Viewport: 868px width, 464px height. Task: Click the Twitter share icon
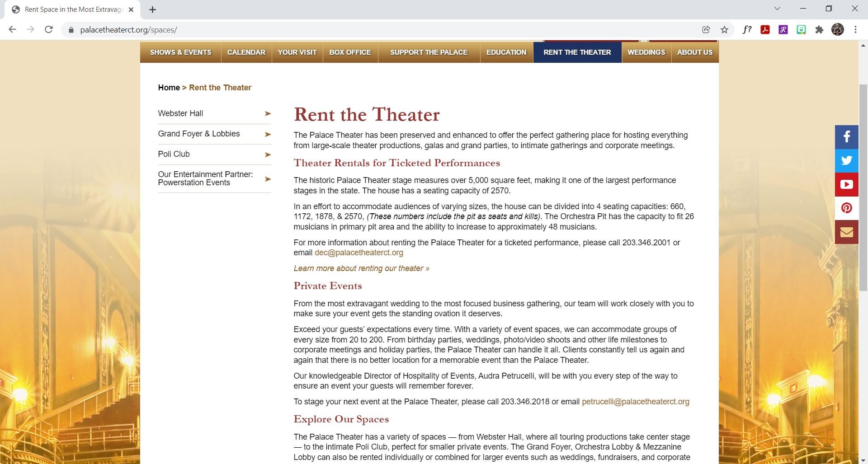tap(846, 160)
